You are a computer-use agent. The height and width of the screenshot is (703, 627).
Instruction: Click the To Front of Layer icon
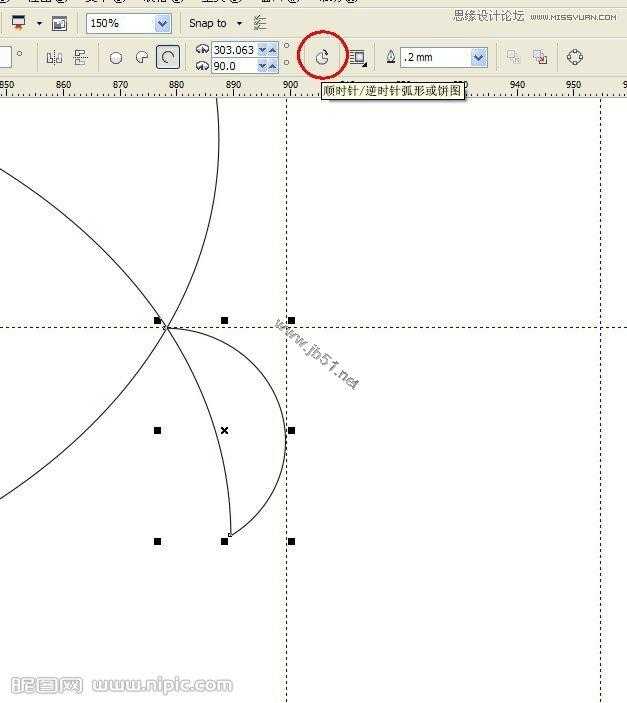(x=513, y=57)
